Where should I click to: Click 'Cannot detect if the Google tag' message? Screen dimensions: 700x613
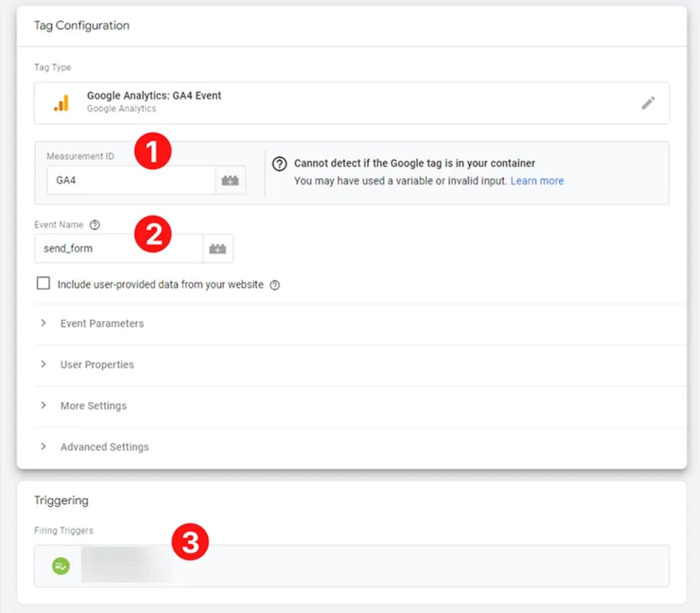coord(414,163)
